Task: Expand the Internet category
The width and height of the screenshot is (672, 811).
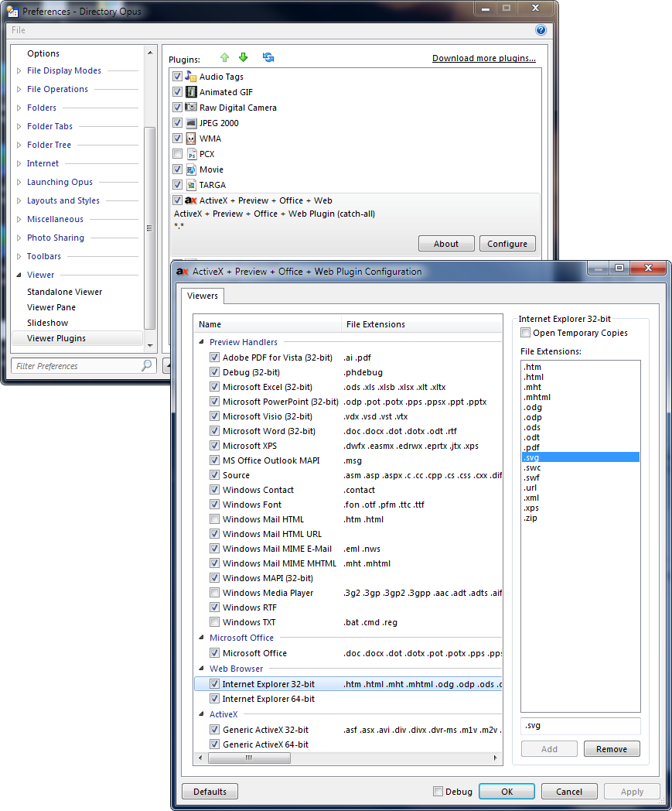Action: pyautogui.click(x=19, y=163)
